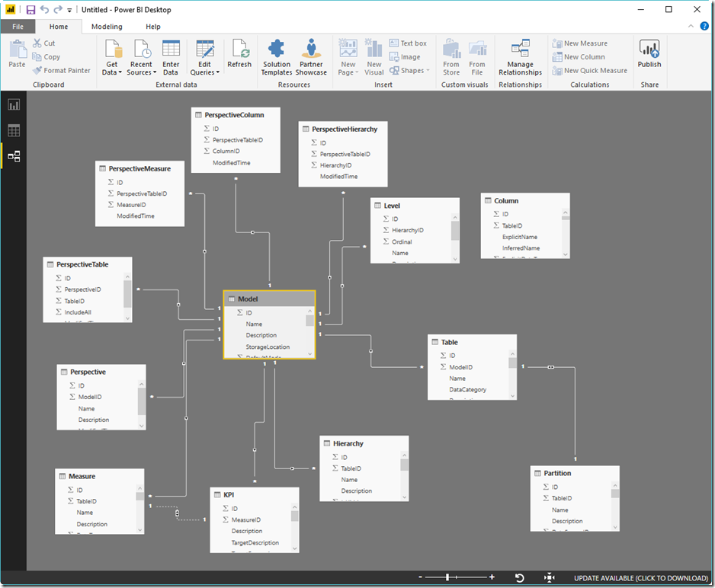Screen dimensions: 715x588
Task: Open the Help ribbon tab
Action: [153, 27]
